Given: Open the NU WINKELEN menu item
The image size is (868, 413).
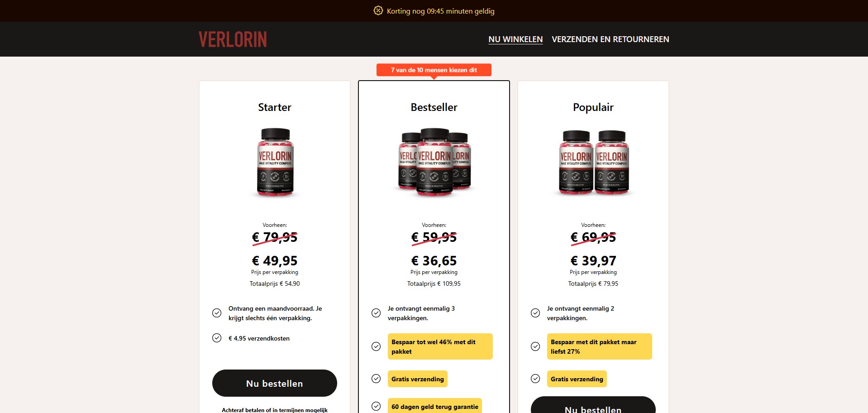Looking at the screenshot, I should tap(515, 39).
